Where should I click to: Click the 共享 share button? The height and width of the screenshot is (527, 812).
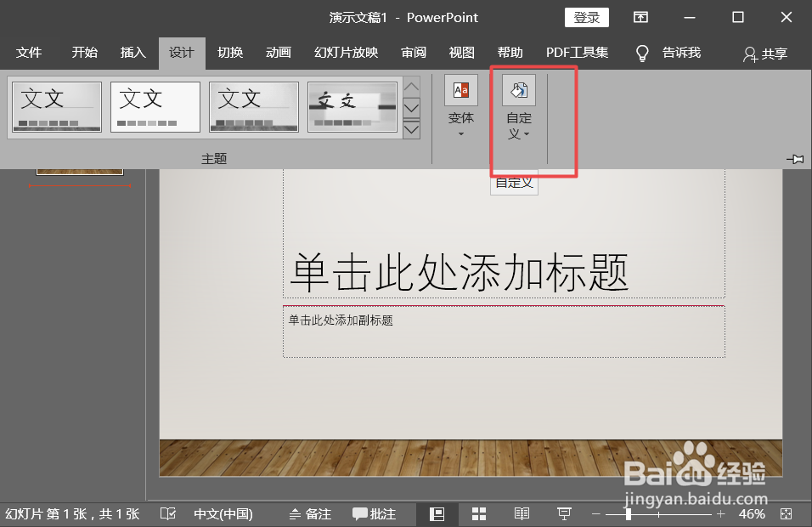pos(765,54)
